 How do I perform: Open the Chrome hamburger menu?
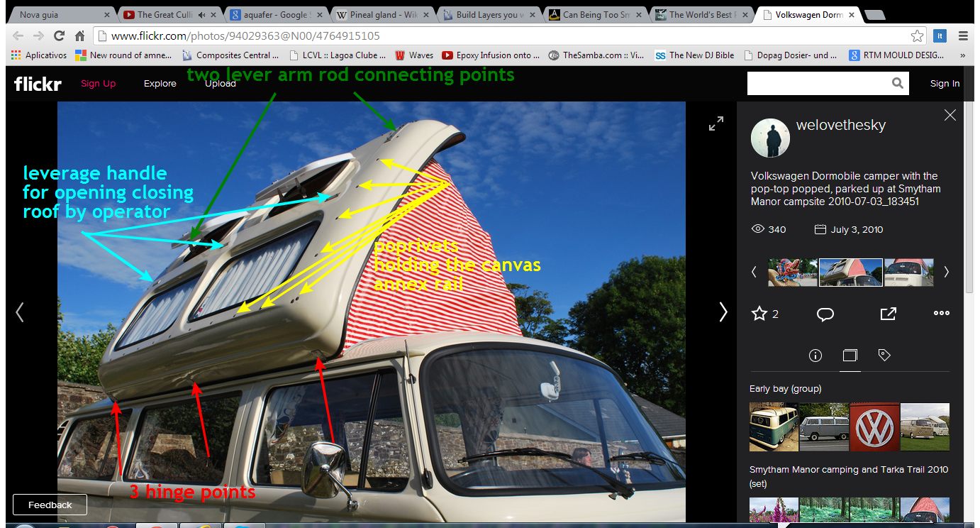tap(962, 36)
